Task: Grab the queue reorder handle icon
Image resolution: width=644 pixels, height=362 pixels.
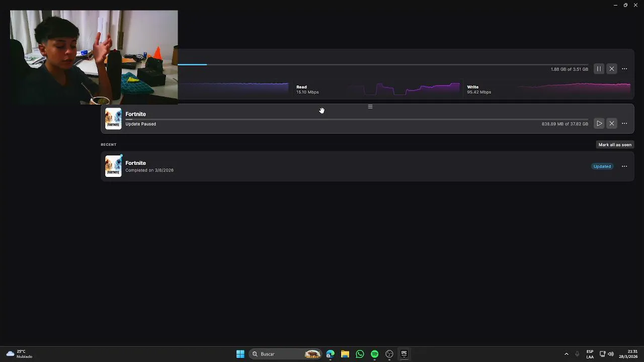Action: coord(370,107)
